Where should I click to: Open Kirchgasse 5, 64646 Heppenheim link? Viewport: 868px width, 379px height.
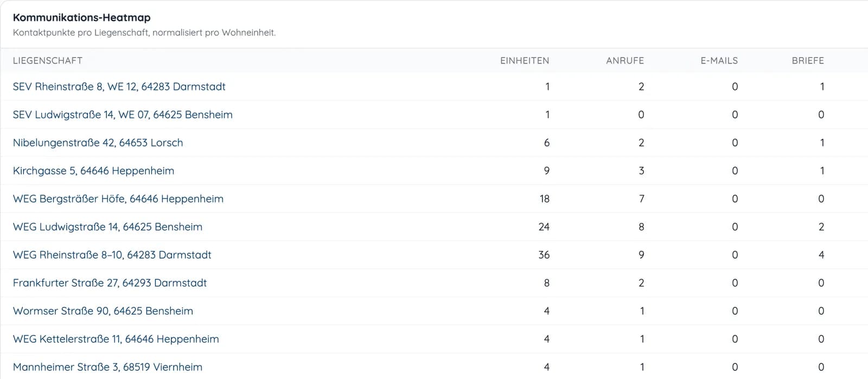(x=94, y=171)
